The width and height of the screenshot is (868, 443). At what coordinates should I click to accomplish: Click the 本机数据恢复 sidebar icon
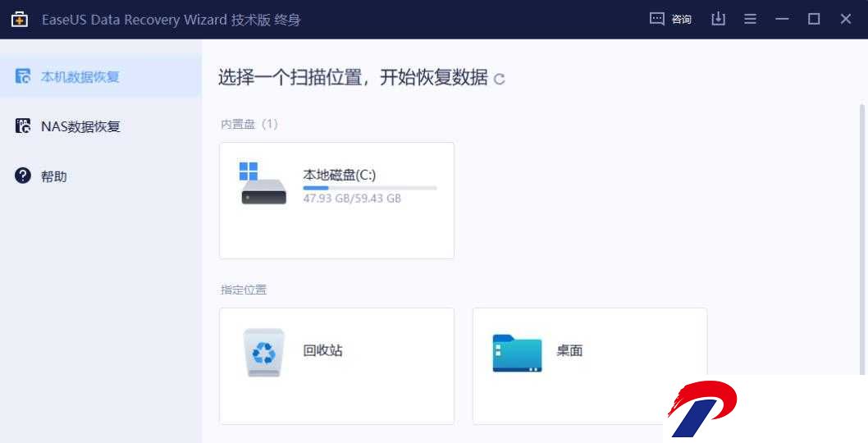[x=23, y=76]
